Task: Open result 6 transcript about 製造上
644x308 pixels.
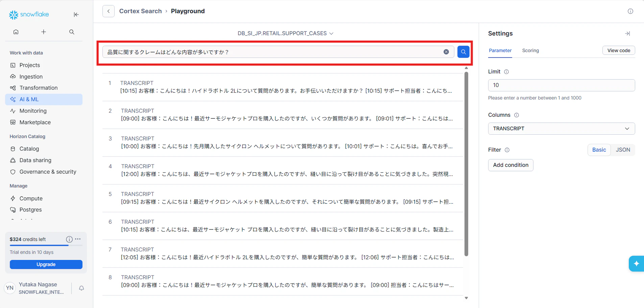Action: [283, 226]
